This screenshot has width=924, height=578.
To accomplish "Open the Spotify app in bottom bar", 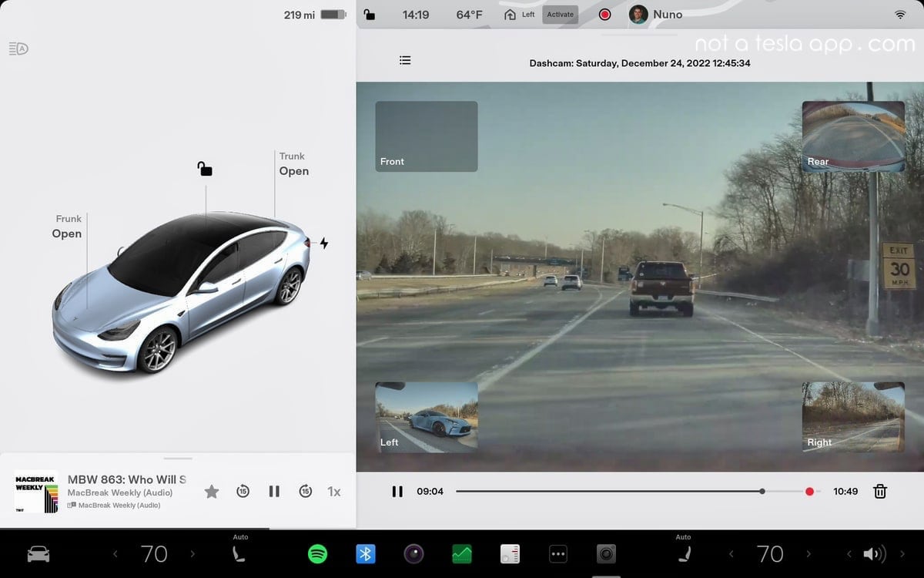I will pos(317,553).
